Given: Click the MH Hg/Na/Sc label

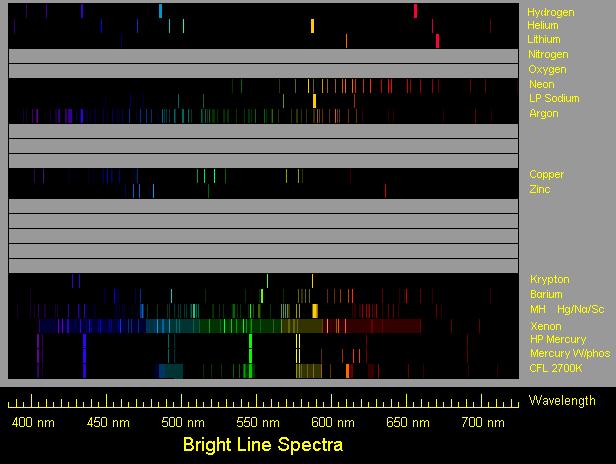Looking at the screenshot, I should tap(567, 310).
